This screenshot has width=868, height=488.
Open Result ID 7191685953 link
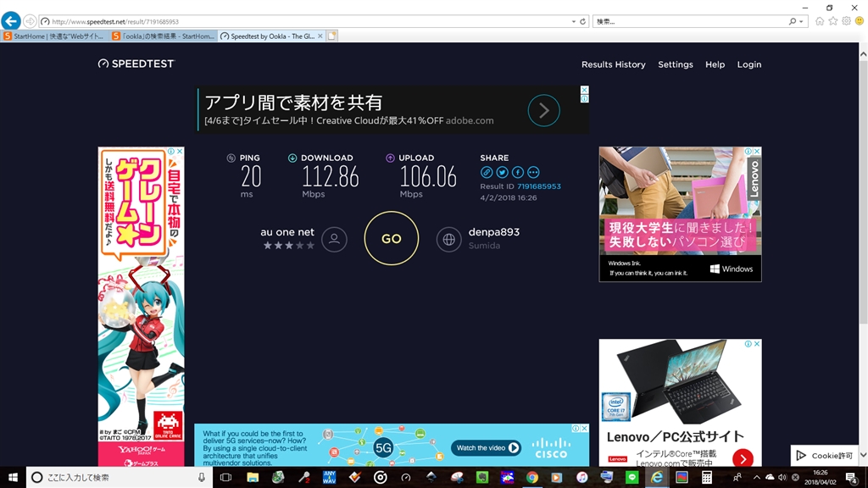pyautogui.click(x=538, y=186)
